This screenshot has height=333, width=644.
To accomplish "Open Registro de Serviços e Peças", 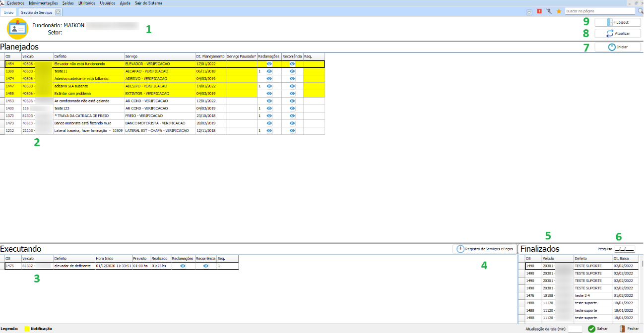I will [x=485, y=249].
